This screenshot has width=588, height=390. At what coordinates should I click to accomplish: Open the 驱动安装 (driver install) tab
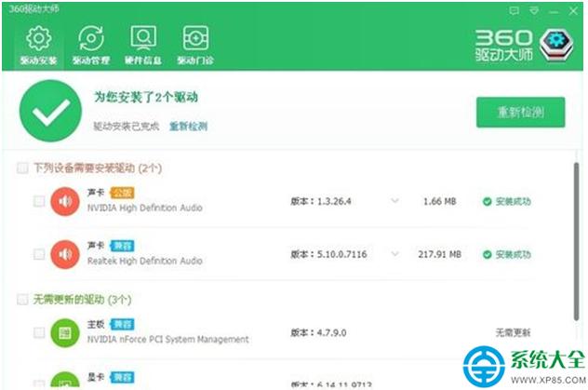point(38,46)
